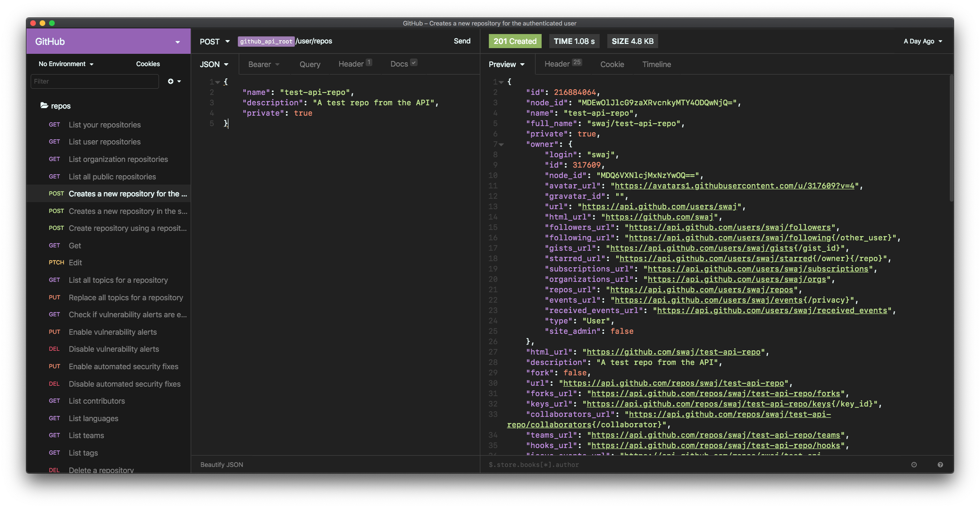Click the SIZE 4.8 KB badge

(632, 41)
